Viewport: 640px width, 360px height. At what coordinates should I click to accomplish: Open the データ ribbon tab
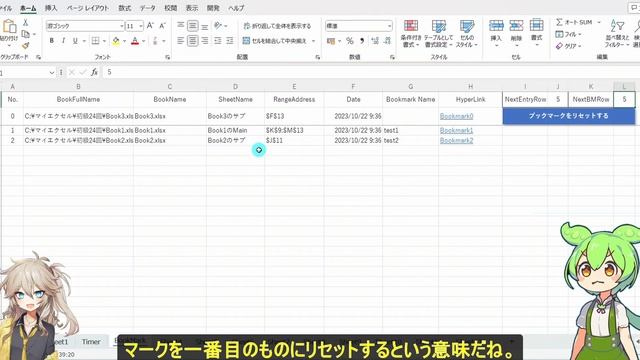click(x=147, y=8)
